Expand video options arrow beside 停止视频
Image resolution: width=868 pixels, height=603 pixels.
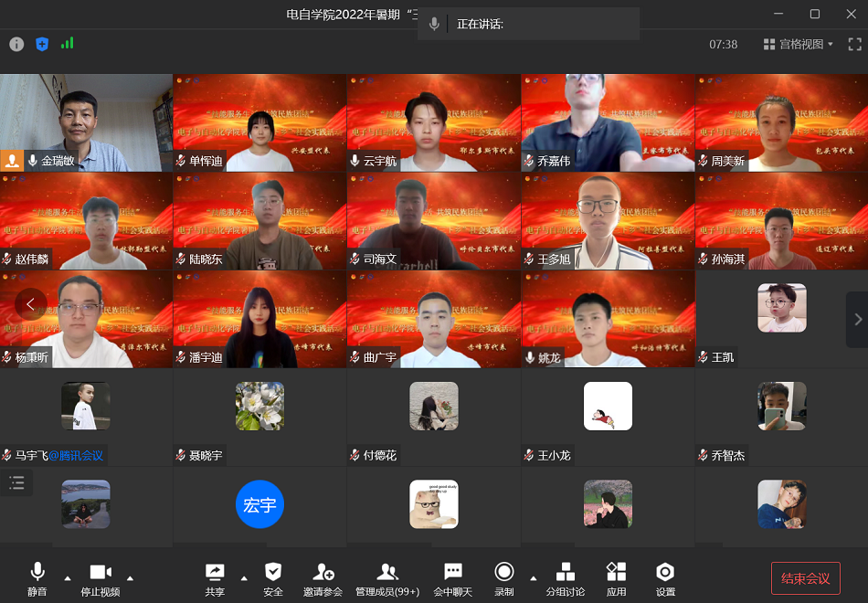(130, 577)
